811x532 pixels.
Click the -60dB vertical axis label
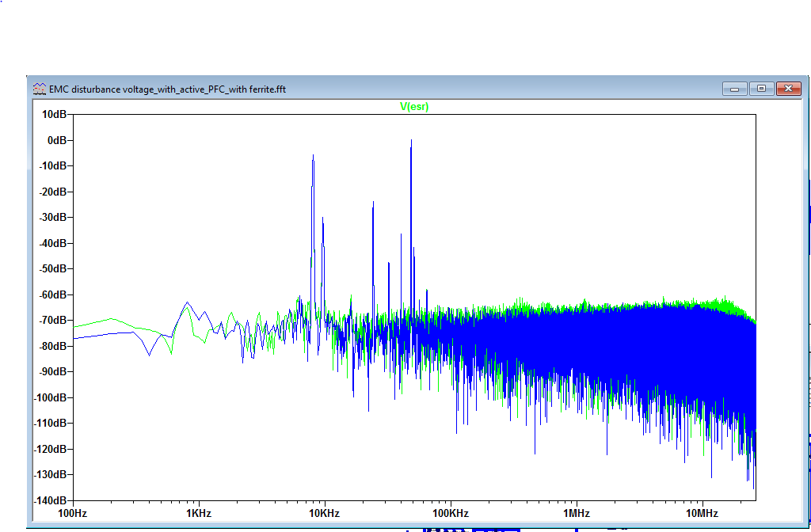click(x=53, y=294)
